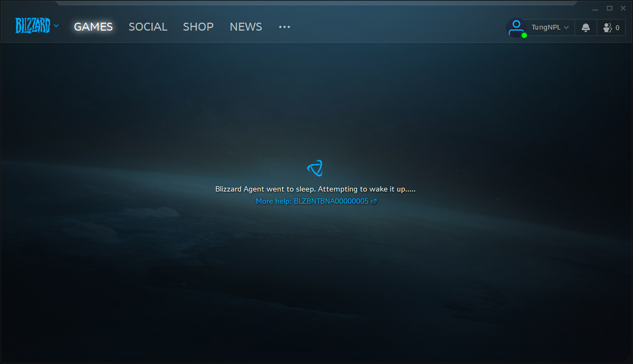Maximize the Blizzard app window

click(609, 8)
